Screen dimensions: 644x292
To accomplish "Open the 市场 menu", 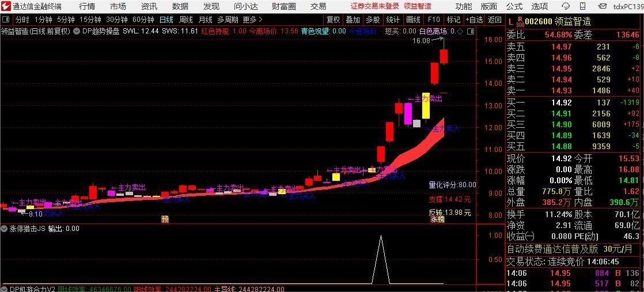I will click(x=118, y=6).
